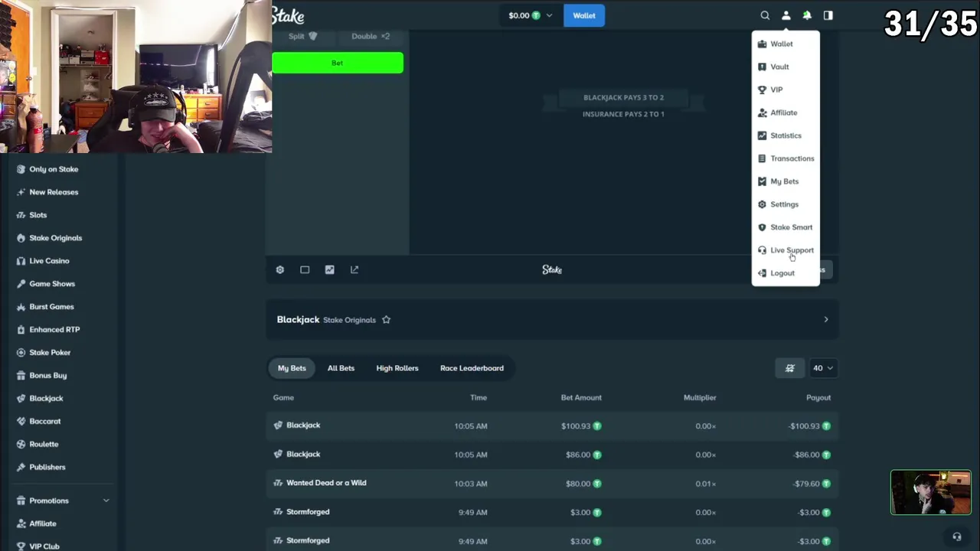Screen dimensions: 980x551
Task: Click the Stake logo in header
Action: point(288,16)
